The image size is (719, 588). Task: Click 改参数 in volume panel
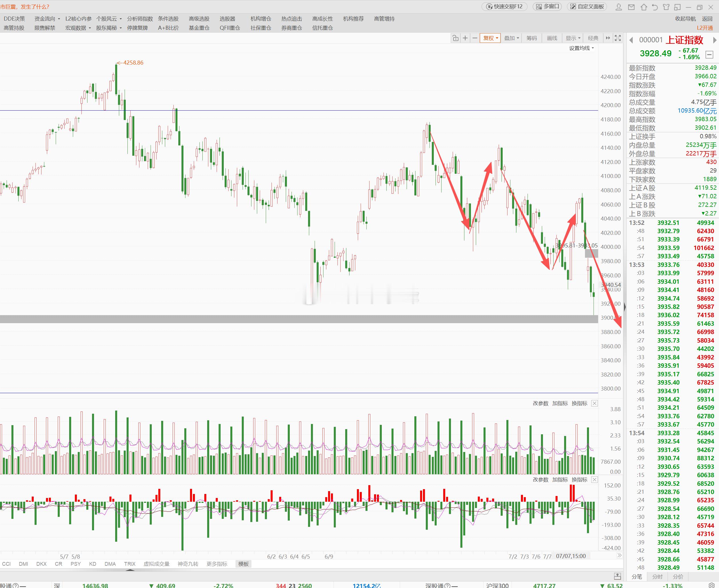click(540, 403)
